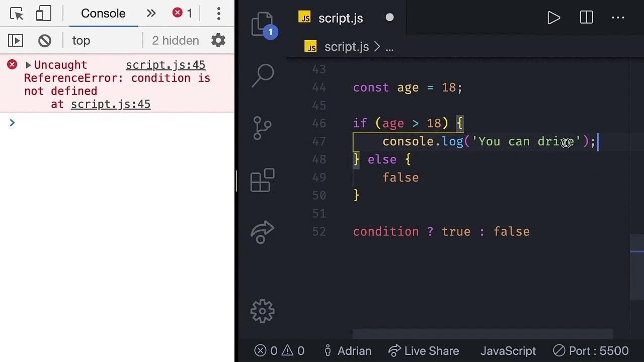The height and width of the screenshot is (362, 644).
Task: Open the Live Share arrow icon in sidebar
Action: point(262,232)
